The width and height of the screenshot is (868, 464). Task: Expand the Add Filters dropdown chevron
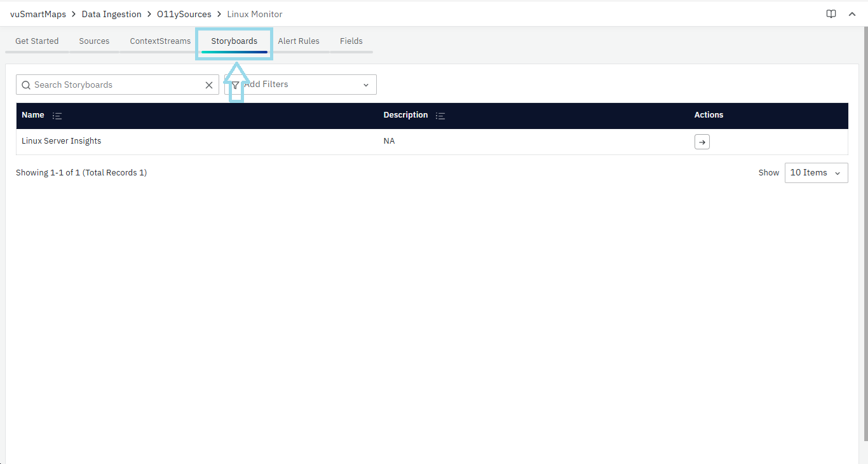click(366, 85)
